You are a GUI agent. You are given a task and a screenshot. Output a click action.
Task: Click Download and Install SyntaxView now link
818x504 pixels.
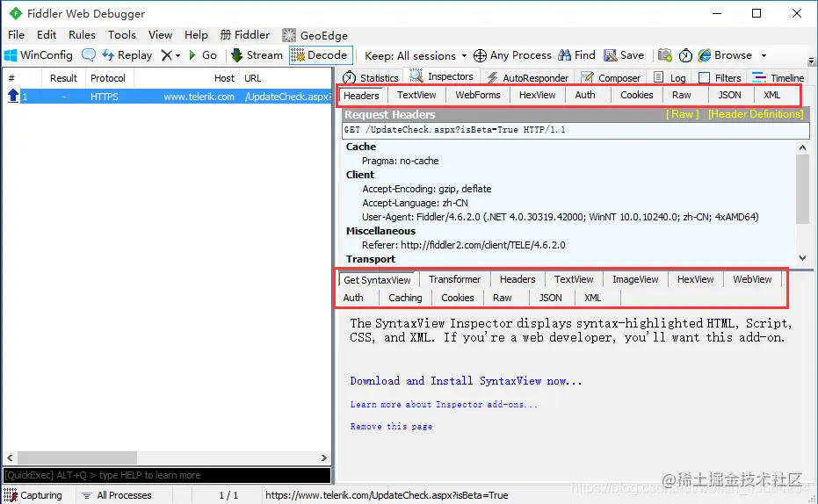466,381
